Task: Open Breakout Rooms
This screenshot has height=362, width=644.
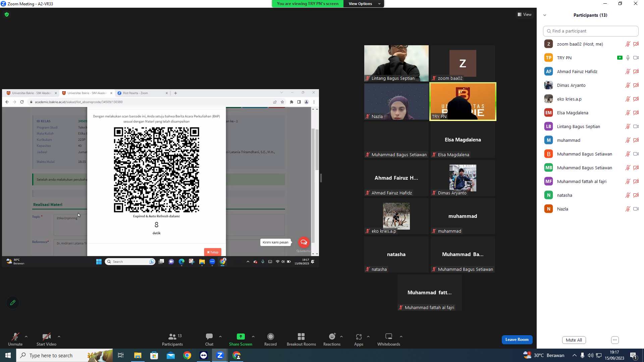Action: (x=301, y=339)
